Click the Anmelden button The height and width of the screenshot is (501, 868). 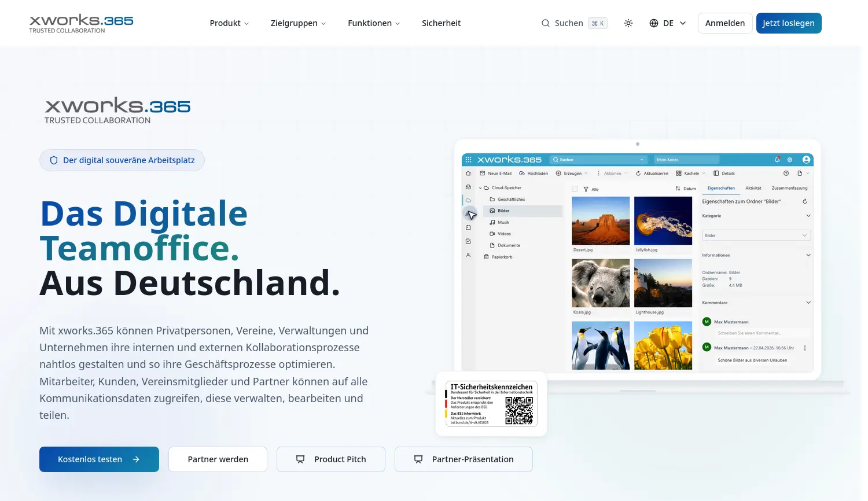click(x=725, y=23)
